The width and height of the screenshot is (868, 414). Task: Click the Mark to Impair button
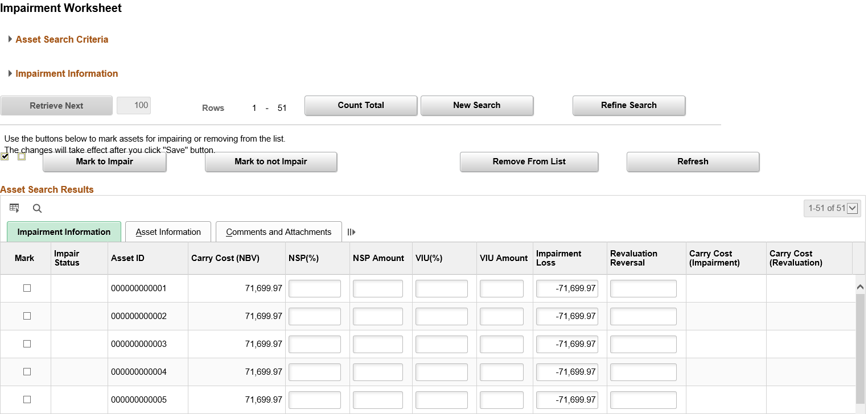click(x=105, y=162)
